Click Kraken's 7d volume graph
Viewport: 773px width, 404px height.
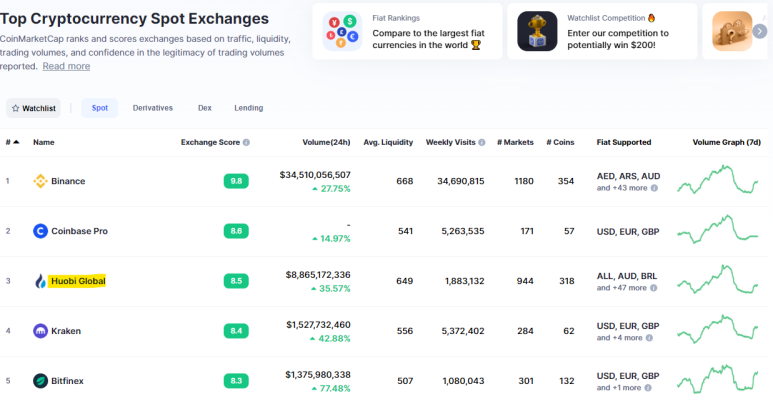pyautogui.click(x=718, y=329)
